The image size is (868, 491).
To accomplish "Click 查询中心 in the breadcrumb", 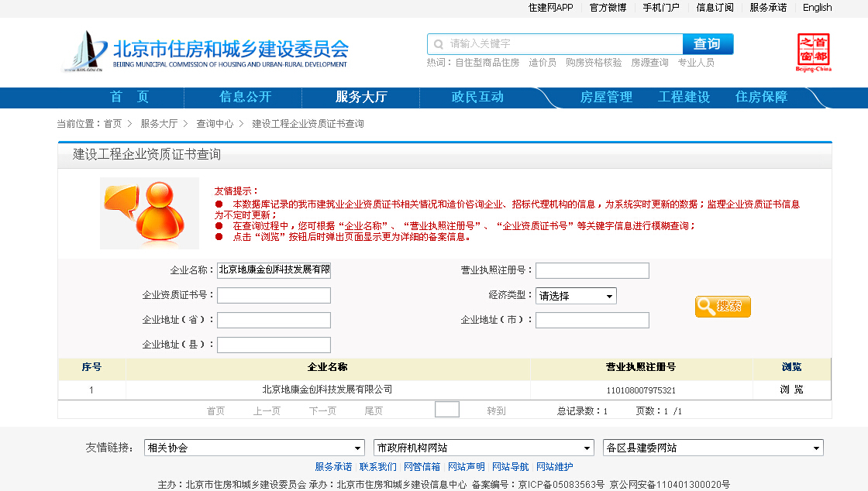I will [x=215, y=124].
